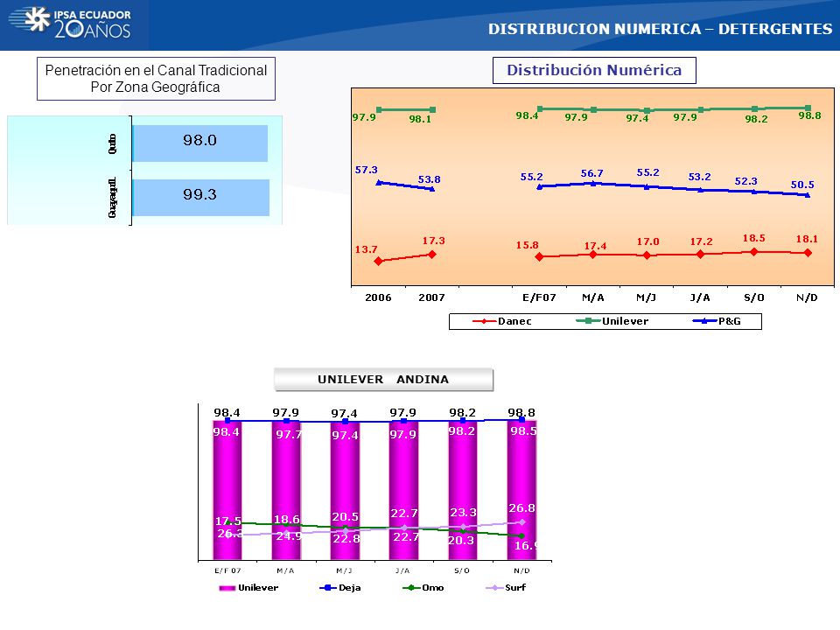Click the 98.5 label on the N/D bar
Viewport: 840px width, 630px height.
click(523, 430)
